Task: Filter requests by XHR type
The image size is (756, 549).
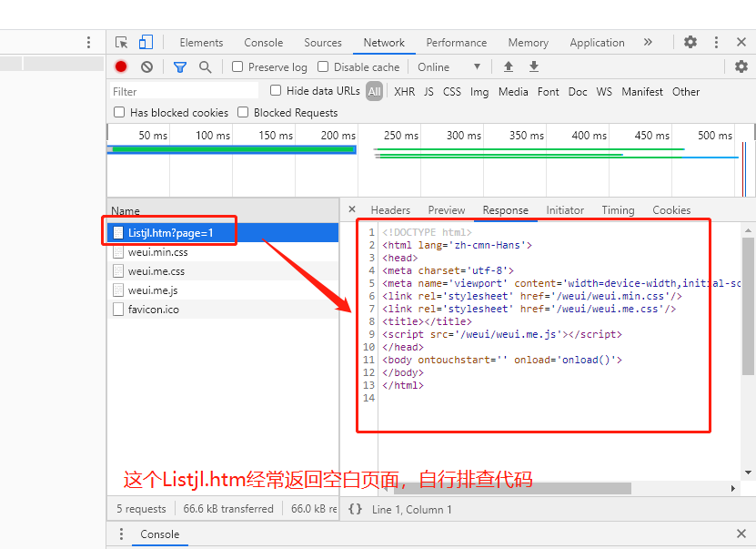Action: 404,92
